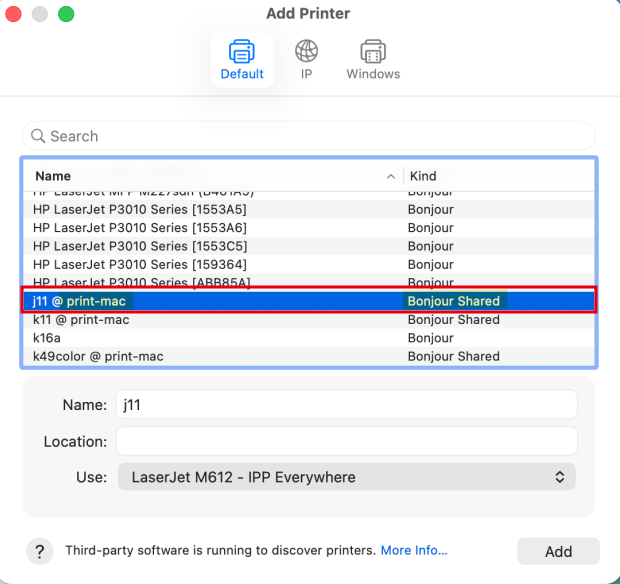Select HP LaserJet P3010 Series [ABB85A]
Viewport: 620px width, 584px height.
click(308, 281)
